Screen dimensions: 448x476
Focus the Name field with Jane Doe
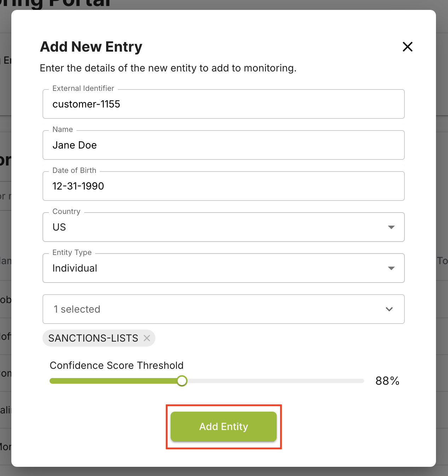click(224, 145)
